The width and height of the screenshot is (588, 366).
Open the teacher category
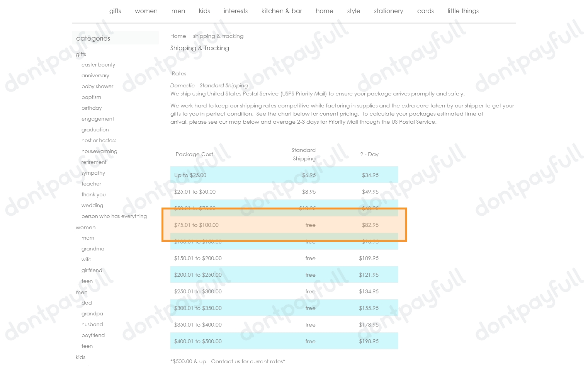coord(91,184)
